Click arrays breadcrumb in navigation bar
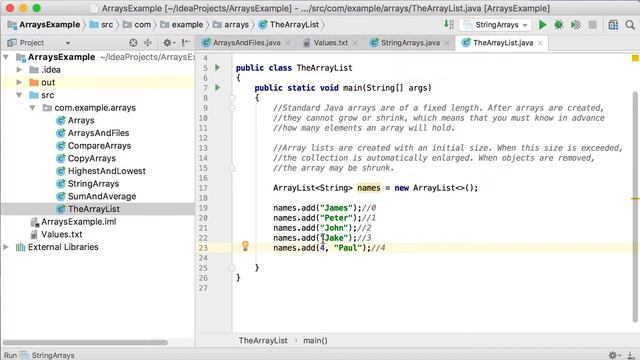640x360 pixels. (x=231, y=25)
